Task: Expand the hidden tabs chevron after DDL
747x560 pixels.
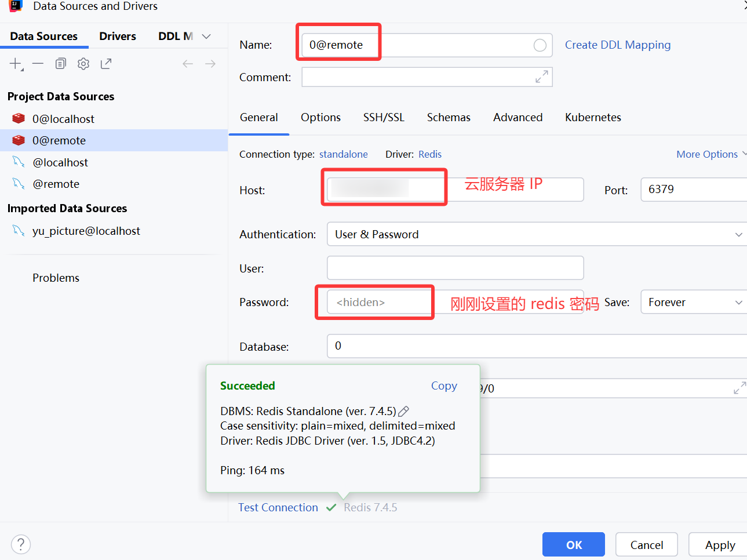Action: coord(206,37)
